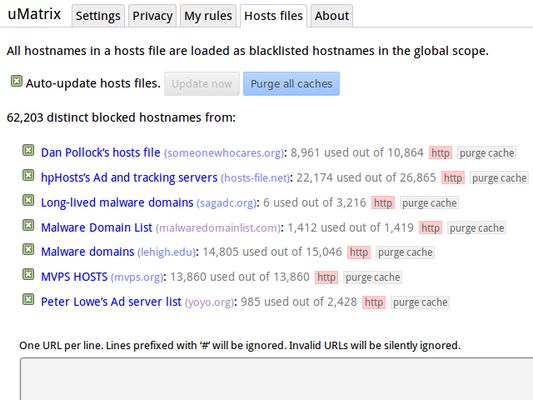Open Peter Lowe's Ad server list link
533x400 pixels.
[x=111, y=302]
